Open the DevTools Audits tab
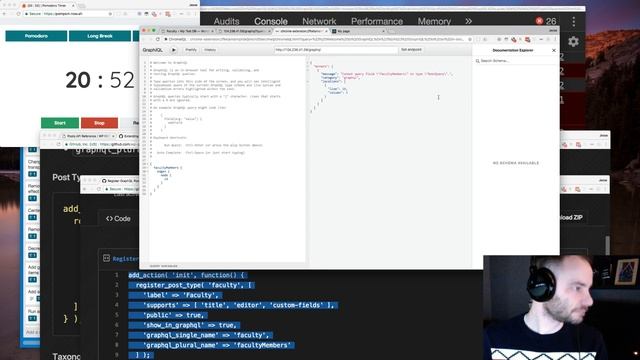 pos(226,21)
